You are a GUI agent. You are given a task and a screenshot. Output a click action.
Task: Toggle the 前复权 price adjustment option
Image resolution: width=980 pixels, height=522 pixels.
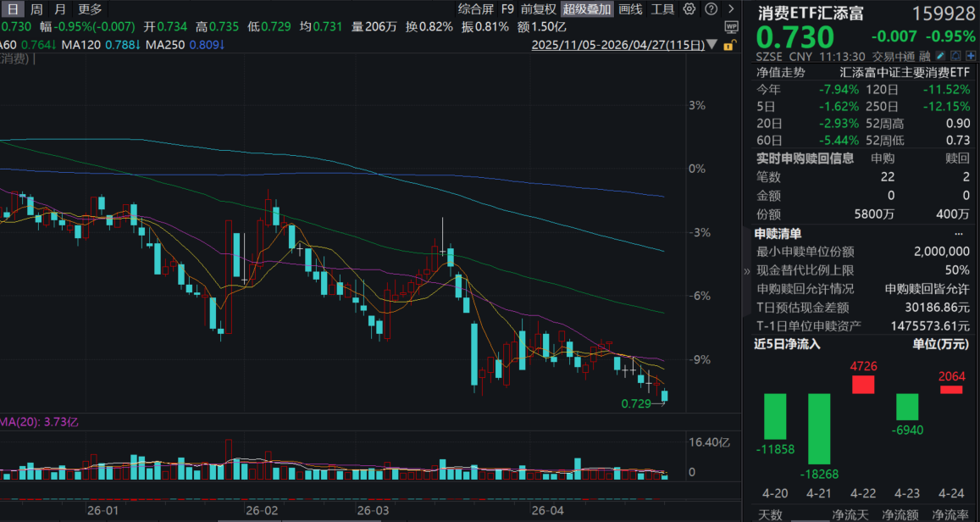pos(539,9)
